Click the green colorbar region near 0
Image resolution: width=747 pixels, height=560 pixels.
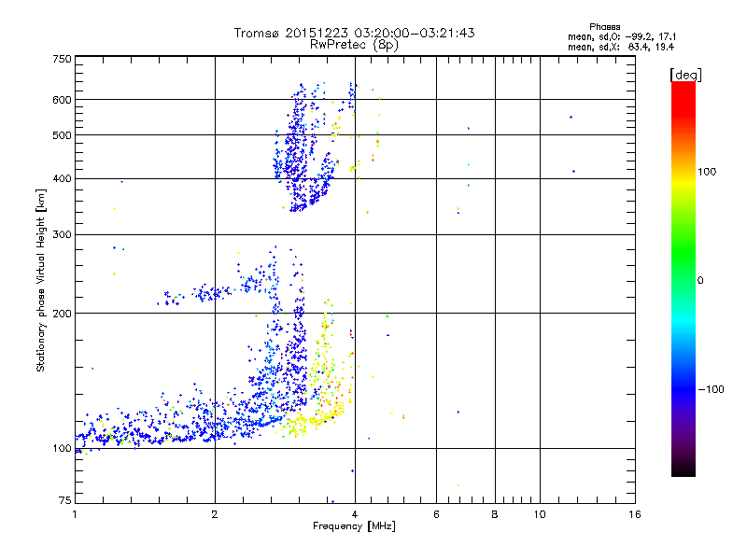[683, 280]
